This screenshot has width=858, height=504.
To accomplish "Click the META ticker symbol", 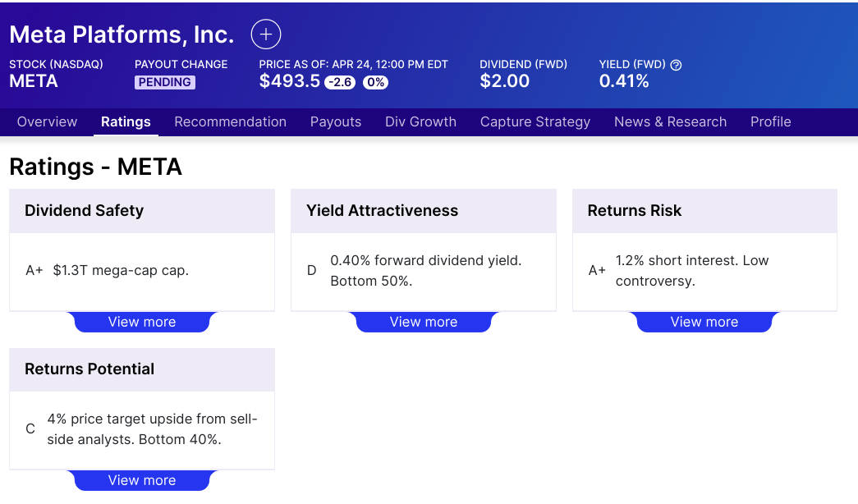I will 34,81.
